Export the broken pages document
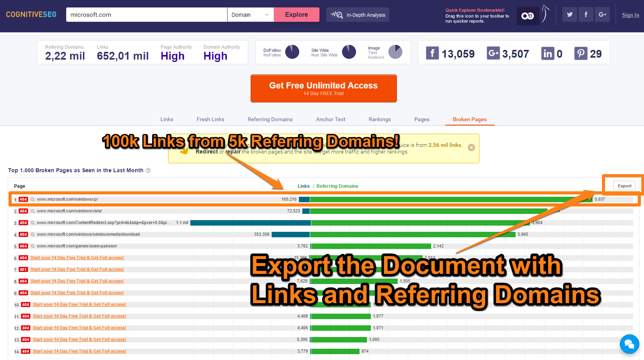This screenshot has width=644, height=360. click(623, 186)
